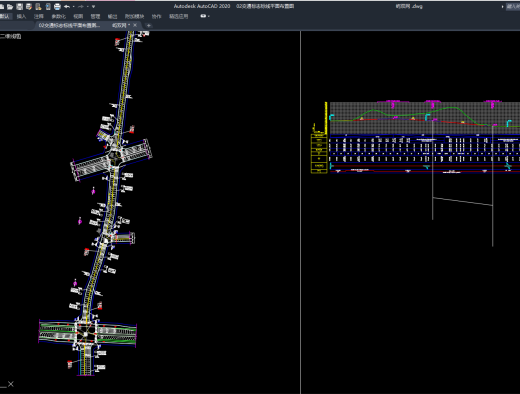Click Save to Web & Mobile icon

tap(48, 7)
